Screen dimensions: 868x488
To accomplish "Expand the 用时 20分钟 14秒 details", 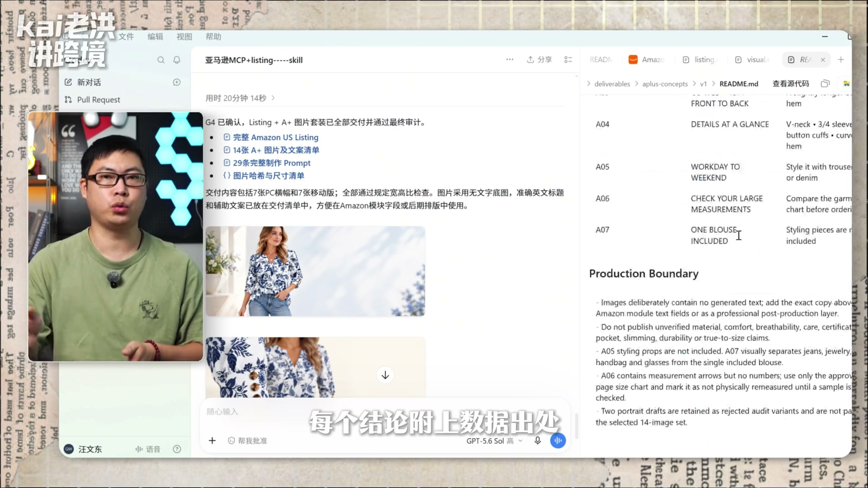I will click(240, 98).
